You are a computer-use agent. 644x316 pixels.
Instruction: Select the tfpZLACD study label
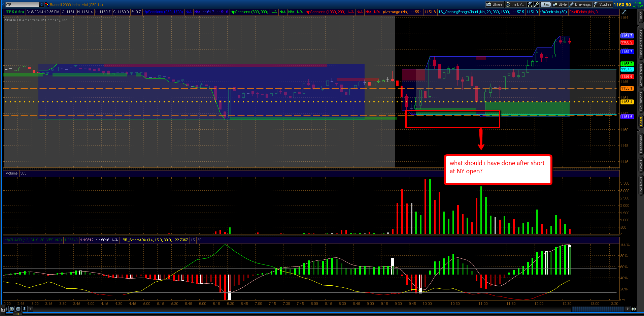34,240
